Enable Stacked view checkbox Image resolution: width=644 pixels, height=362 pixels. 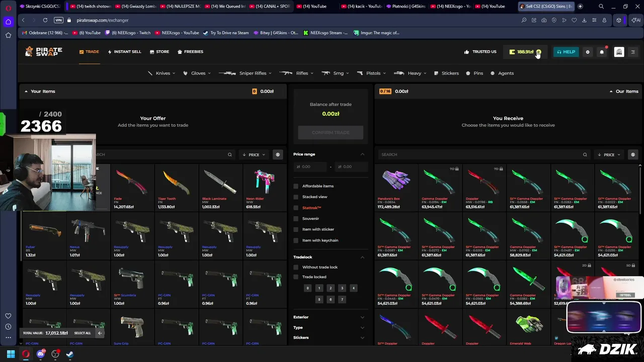click(x=296, y=197)
